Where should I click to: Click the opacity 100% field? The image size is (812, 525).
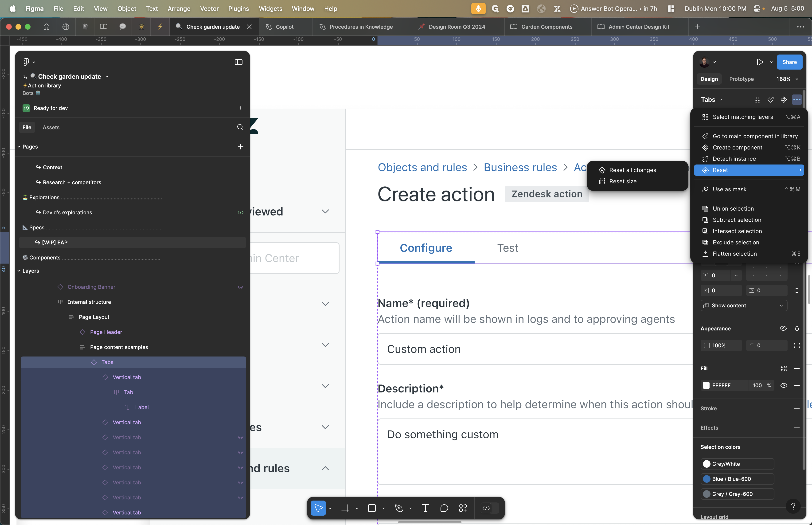[x=721, y=345]
